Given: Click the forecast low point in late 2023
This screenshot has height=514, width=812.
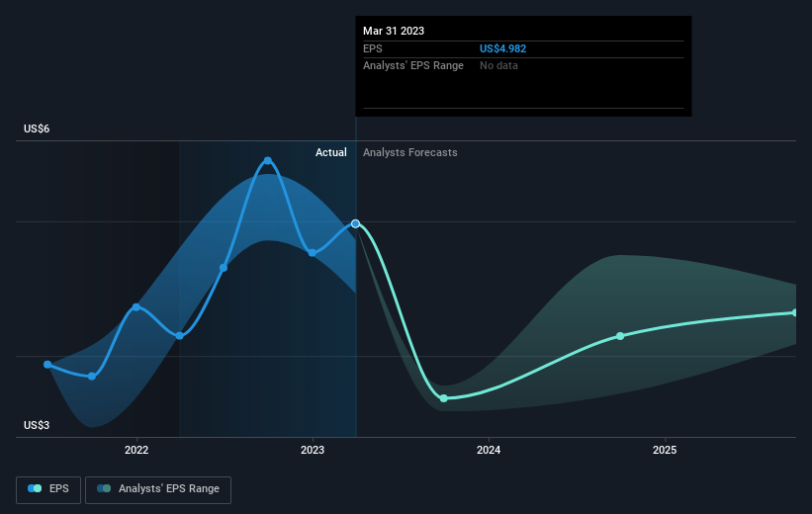Looking at the screenshot, I should pos(444,398).
